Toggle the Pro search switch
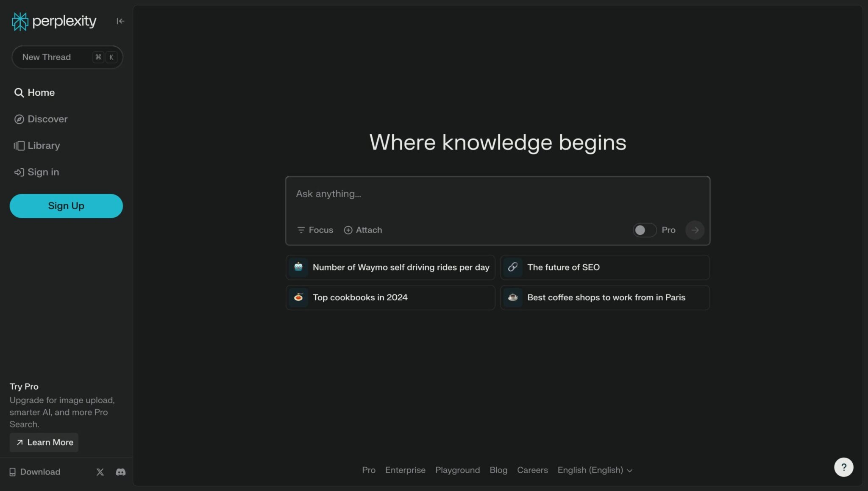Screen dimensions: 868x491 pos(644,230)
